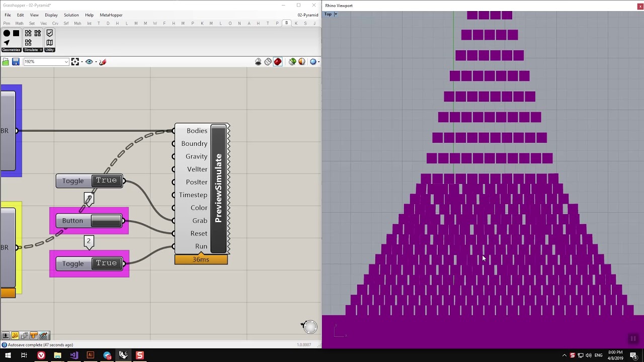Switch to the Math component tab
This screenshot has width=644, height=362.
pyautogui.click(x=19, y=24)
